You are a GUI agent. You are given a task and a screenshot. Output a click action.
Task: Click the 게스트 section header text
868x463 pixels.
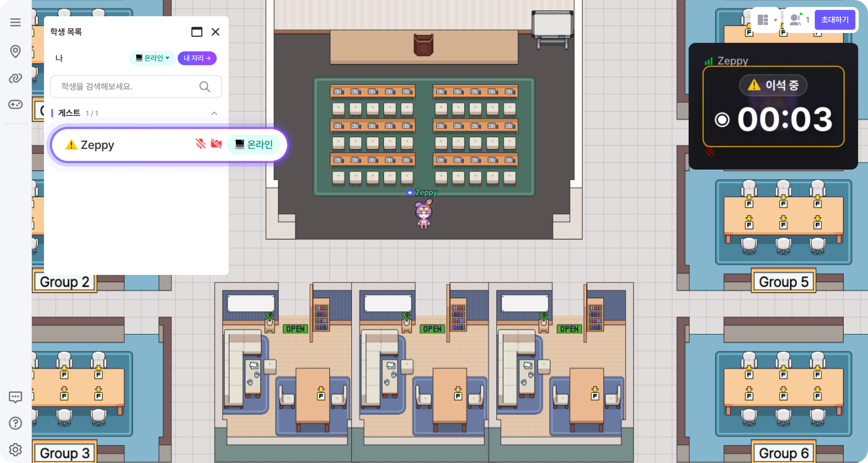[69, 113]
